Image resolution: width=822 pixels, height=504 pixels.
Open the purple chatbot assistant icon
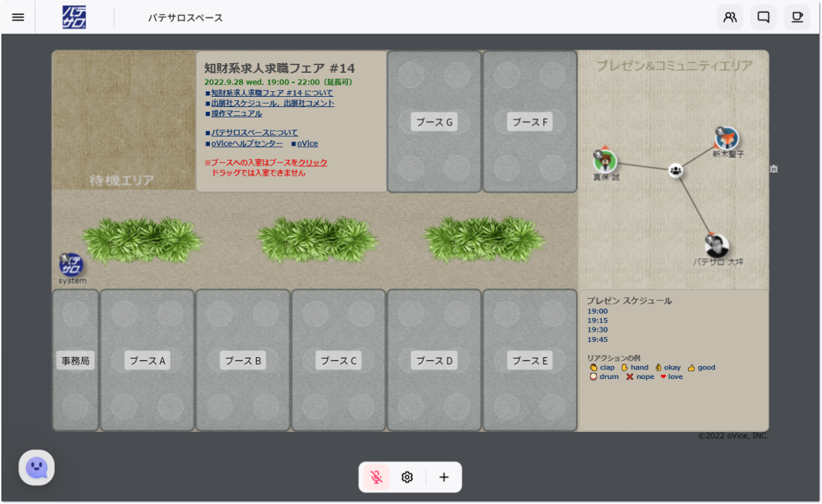click(36, 468)
